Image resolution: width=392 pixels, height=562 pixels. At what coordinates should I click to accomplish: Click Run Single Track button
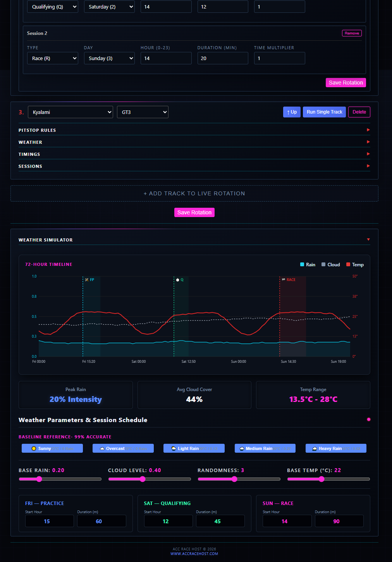[x=324, y=112]
